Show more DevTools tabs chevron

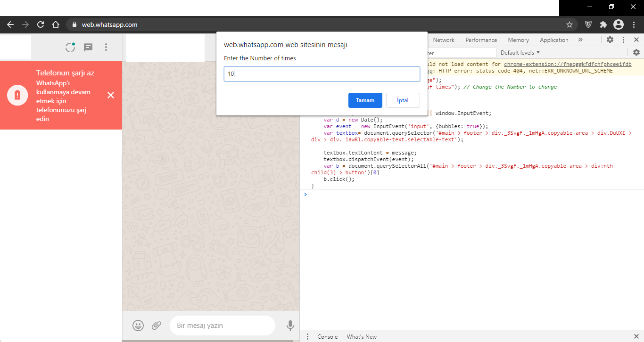(580, 40)
